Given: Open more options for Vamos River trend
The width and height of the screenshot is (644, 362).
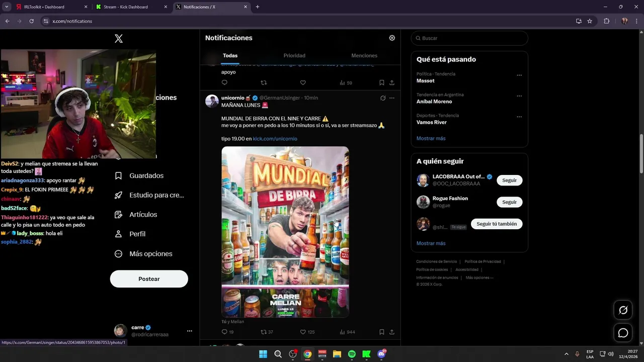Looking at the screenshot, I should [519, 117].
